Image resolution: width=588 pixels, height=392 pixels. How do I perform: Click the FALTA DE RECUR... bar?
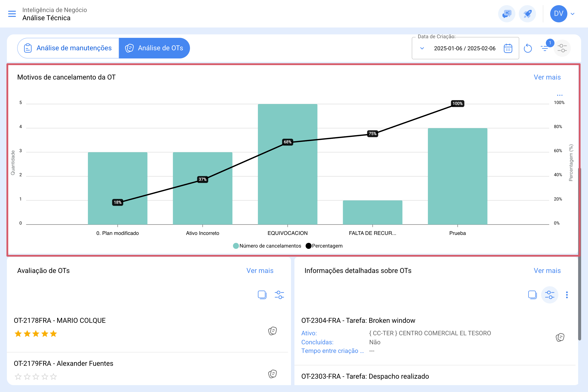tap(372, 213)
